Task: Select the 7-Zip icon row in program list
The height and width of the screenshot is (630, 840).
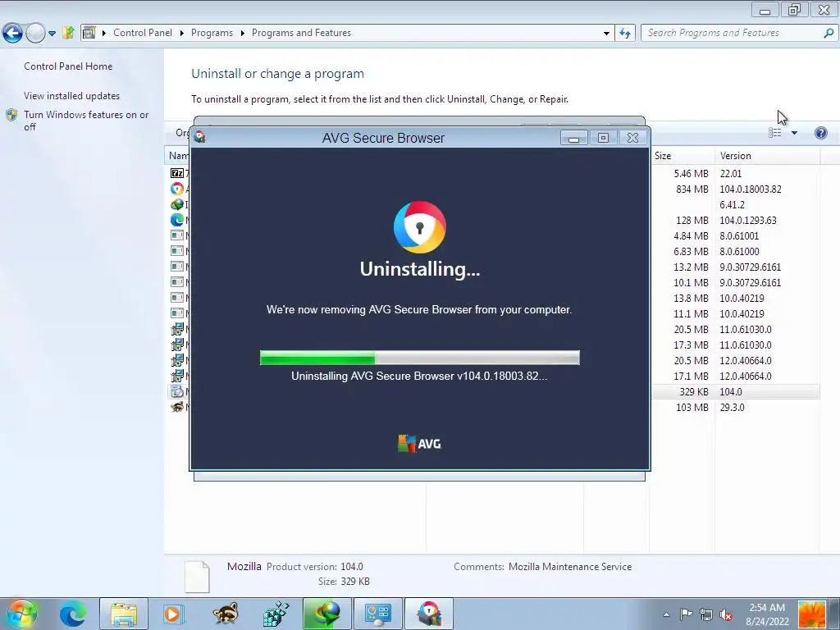Action: coord(177,173)
